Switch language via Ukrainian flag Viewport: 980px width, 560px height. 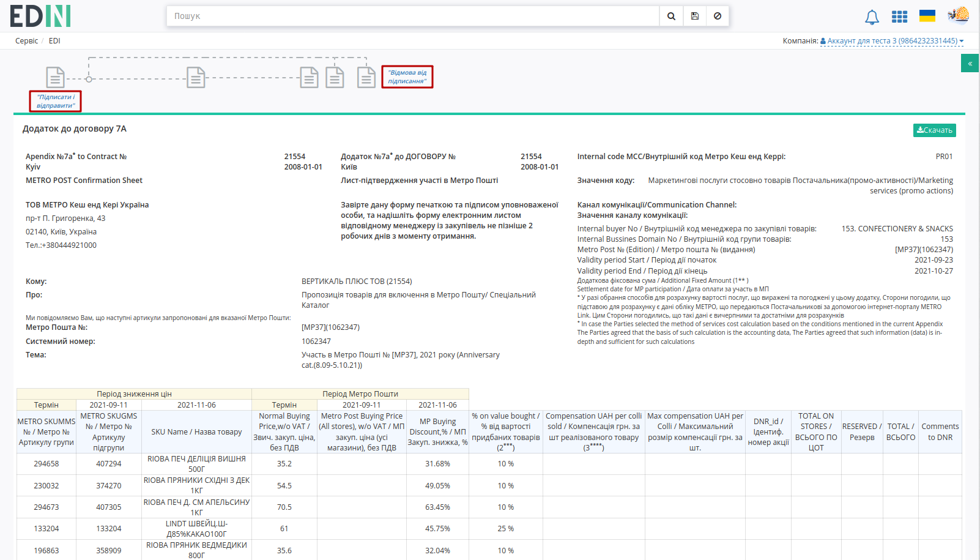927,16
